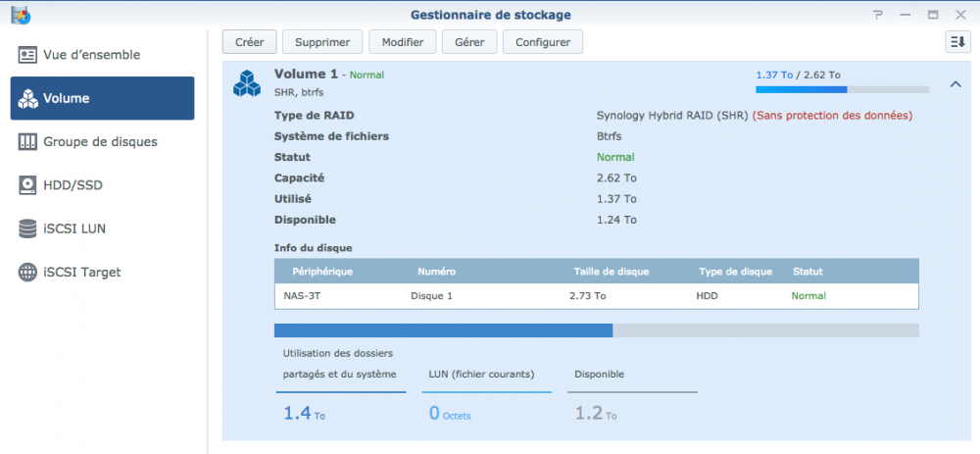The image size is (980, 454).
Task: Maximize the Gestionnaire de stockage window
Action: tap(933, 15)
